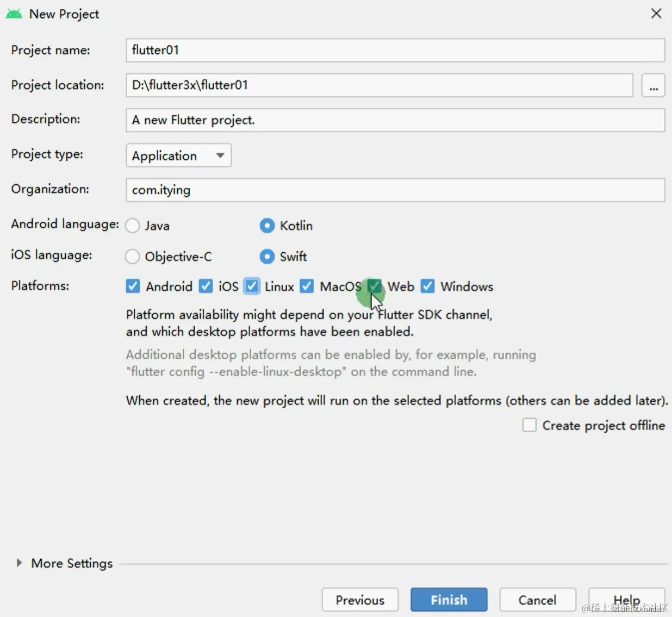Click the 'New Project' window title
The width and height of the screenshot is (672, 617).
[64, 14]
